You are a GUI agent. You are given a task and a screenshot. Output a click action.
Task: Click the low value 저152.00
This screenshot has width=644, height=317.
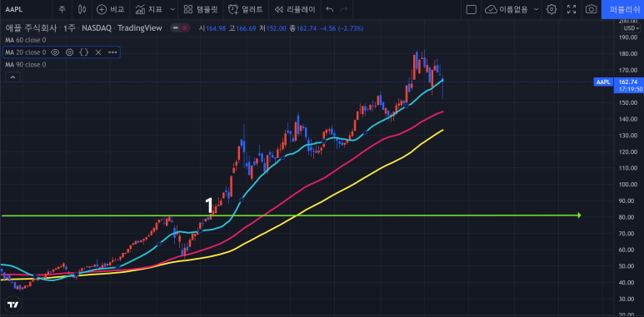[x=272, y=28]
